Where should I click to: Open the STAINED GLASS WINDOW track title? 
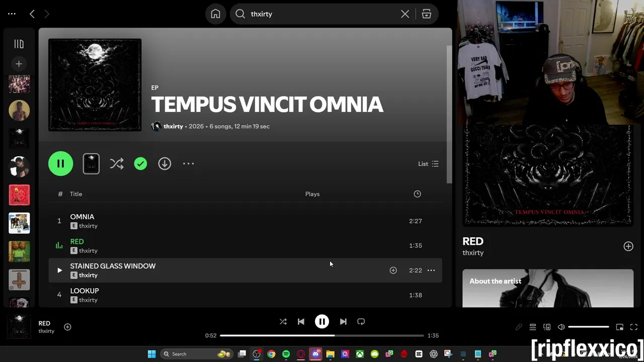113,266
